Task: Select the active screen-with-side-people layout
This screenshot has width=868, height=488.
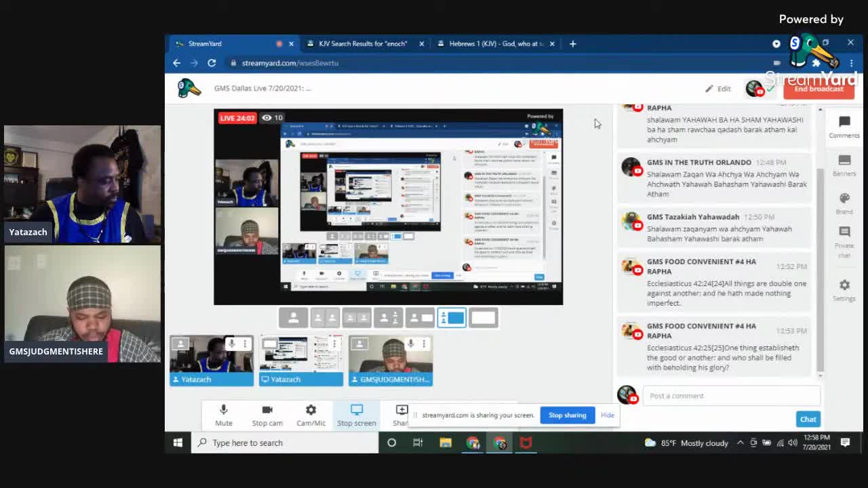Action: (452, 318)
